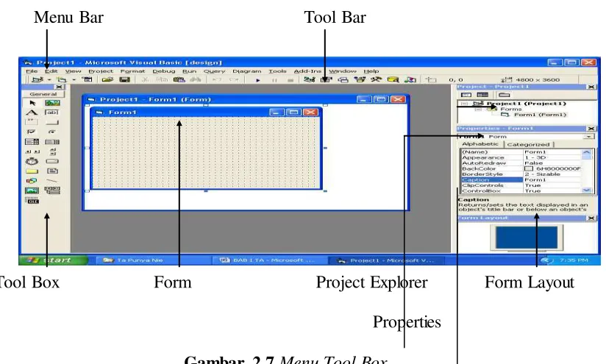Click the Toolbox toolbar icon
The image size is (606, 364).
[x=376, y=79]
